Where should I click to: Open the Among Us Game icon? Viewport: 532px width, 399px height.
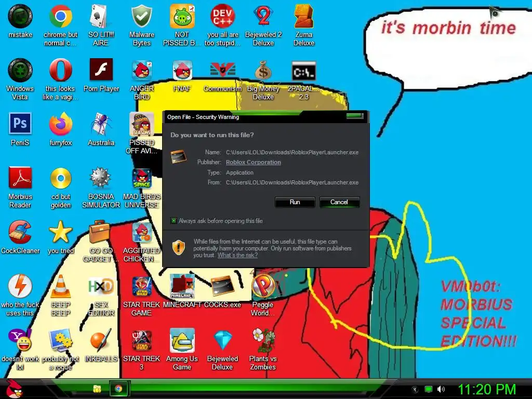[182, 340]
